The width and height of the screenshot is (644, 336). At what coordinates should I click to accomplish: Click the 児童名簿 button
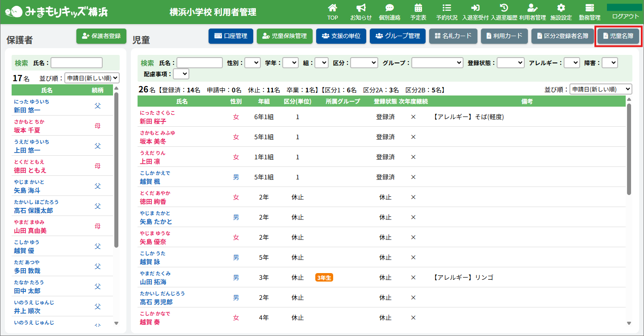(618, 36)
